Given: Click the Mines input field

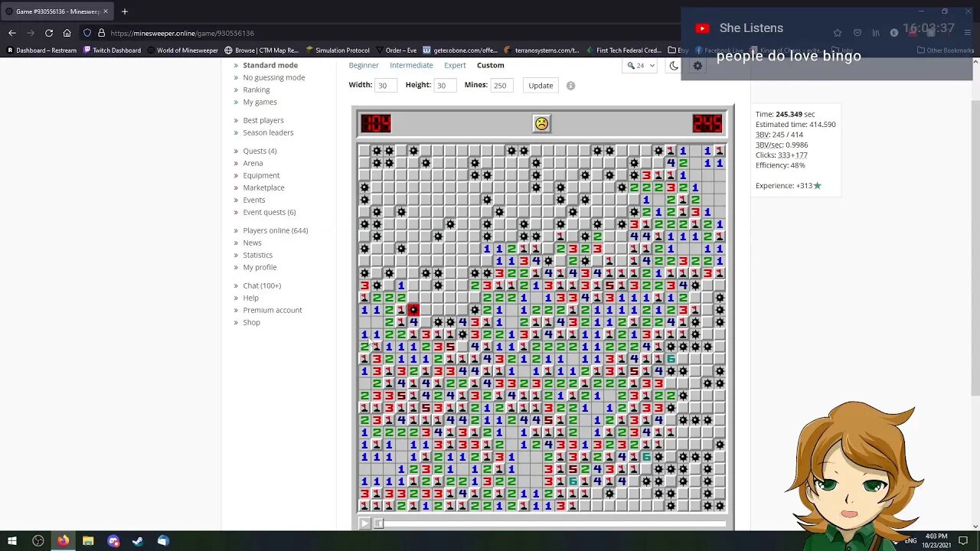Looking at the screenshot, I should pyautogui.click(x=502, y=86).
